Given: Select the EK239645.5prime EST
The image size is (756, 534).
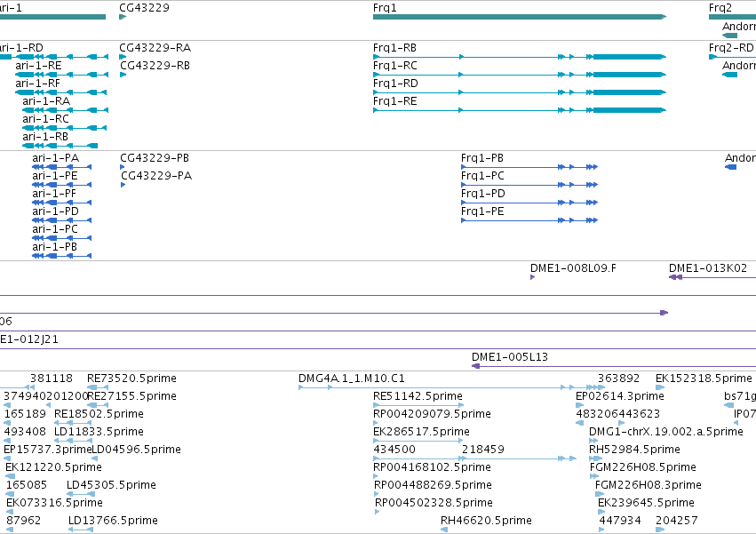Looking at the screenshot, I should (601, 513).
